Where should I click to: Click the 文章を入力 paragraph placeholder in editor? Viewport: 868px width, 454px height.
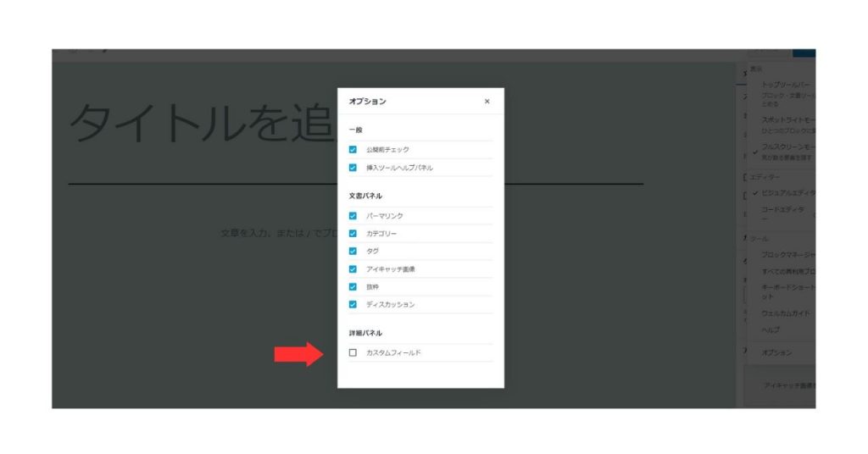pos(278,234)
